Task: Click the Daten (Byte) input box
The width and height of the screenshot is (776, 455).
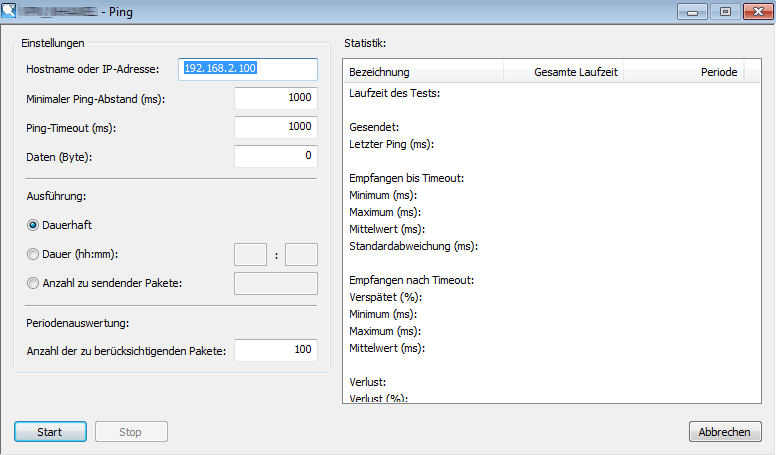Action: (x=275, y=156)
